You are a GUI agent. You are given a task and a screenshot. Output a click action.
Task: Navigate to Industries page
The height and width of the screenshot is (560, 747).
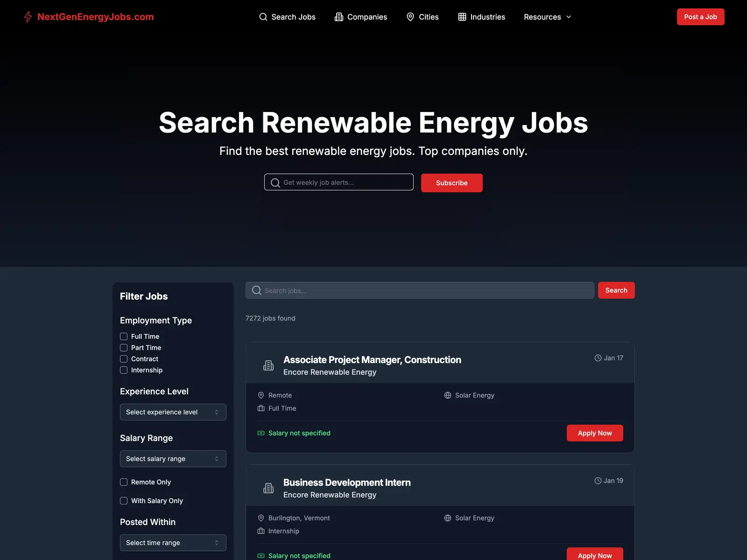pos(482,17)
